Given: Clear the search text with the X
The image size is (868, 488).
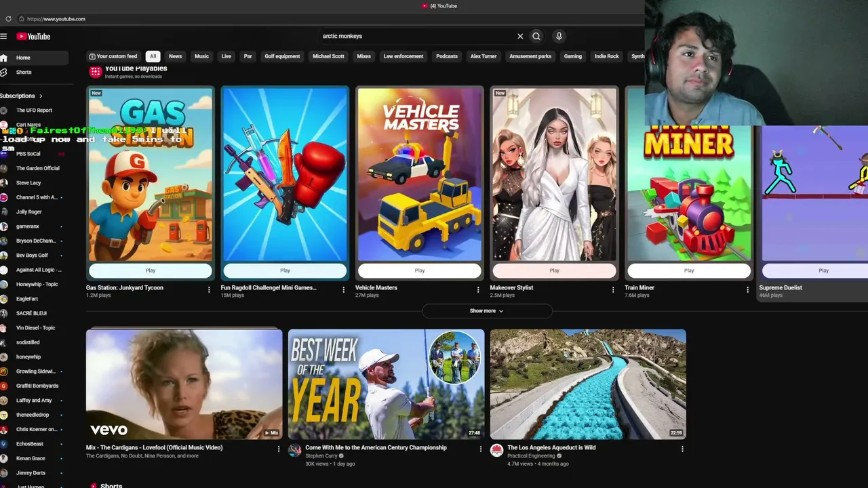Looking at the screenshot, I should pyautogui.click(x=520, y=37).
